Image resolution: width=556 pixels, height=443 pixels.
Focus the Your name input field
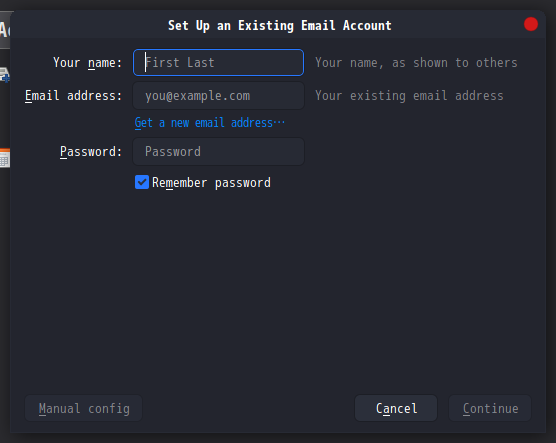[x=218, y=62]
